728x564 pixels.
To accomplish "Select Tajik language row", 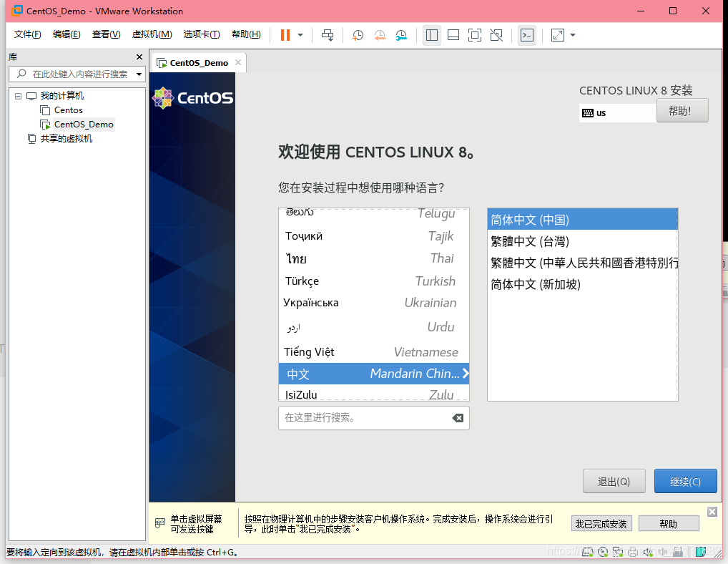I will pos(374,236).
